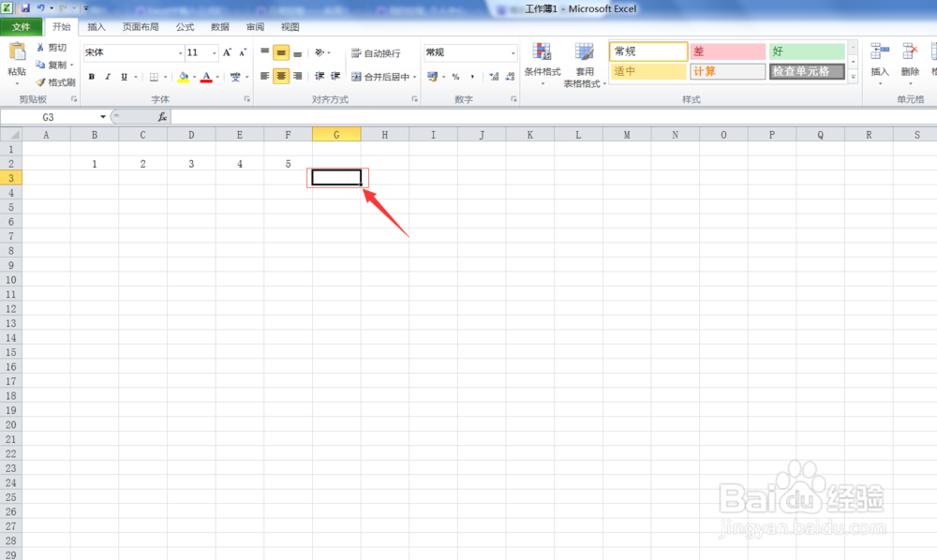The image size is (937, 560).
Task: Switch to the Page Layout (页面布局) tab
Action: tap(141, 27)
